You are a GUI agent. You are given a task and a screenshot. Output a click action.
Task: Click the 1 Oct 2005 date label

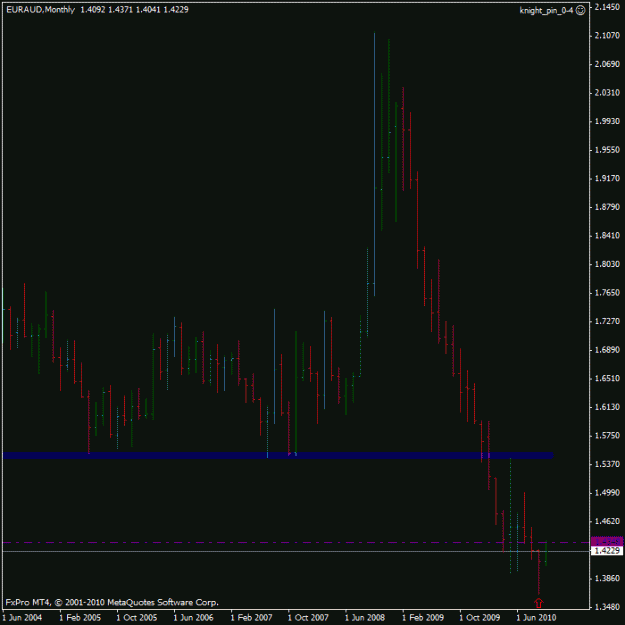(x=137, y=618)
